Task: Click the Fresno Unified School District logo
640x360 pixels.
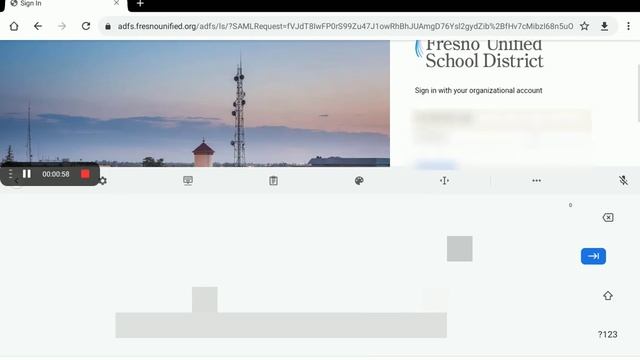Action: [479, 55]
